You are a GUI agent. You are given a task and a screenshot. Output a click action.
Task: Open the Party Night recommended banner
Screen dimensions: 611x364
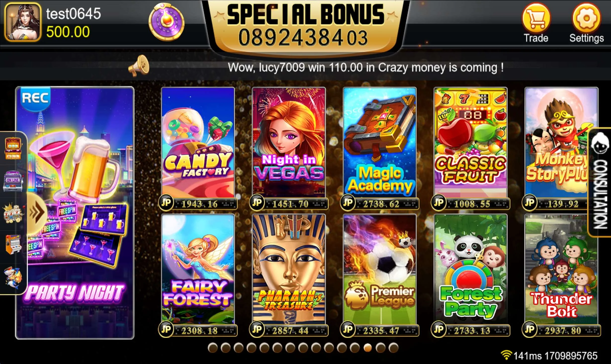point(75,213)
